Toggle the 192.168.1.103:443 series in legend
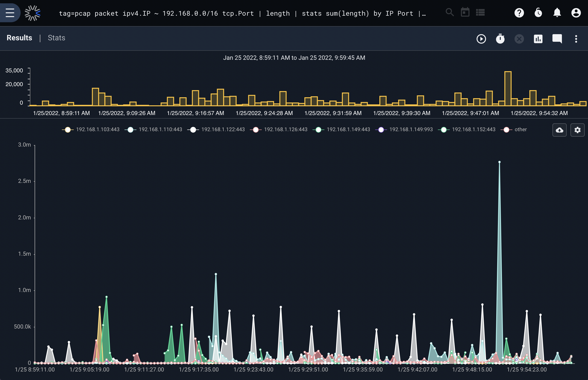The height and width of the screenshot is (380, 588). [x=91, y=130]
